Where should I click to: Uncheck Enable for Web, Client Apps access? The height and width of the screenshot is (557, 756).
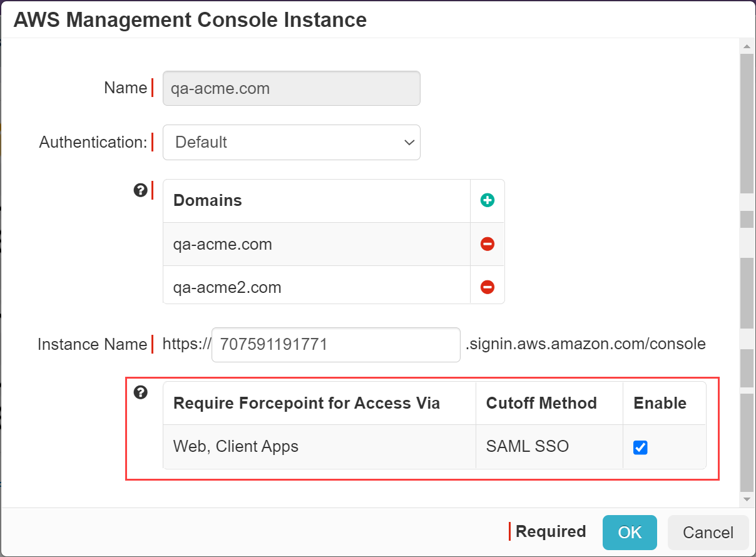(640, 446)
